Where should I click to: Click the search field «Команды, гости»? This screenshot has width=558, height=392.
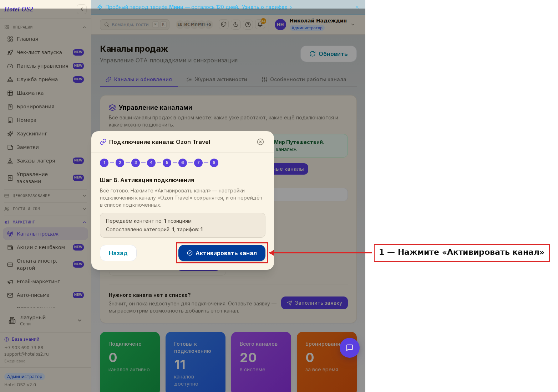pyautogui.click(x=135, y=24)
